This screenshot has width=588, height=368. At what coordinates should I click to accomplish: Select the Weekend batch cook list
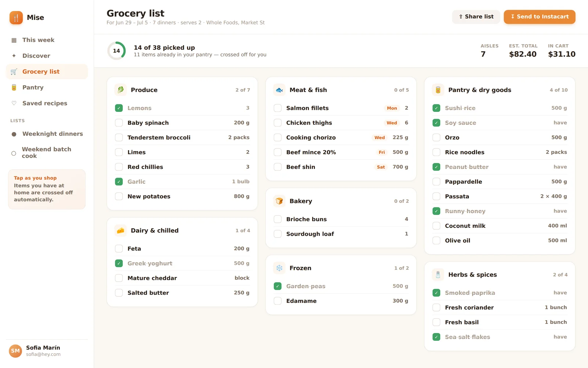coord(47,153)
